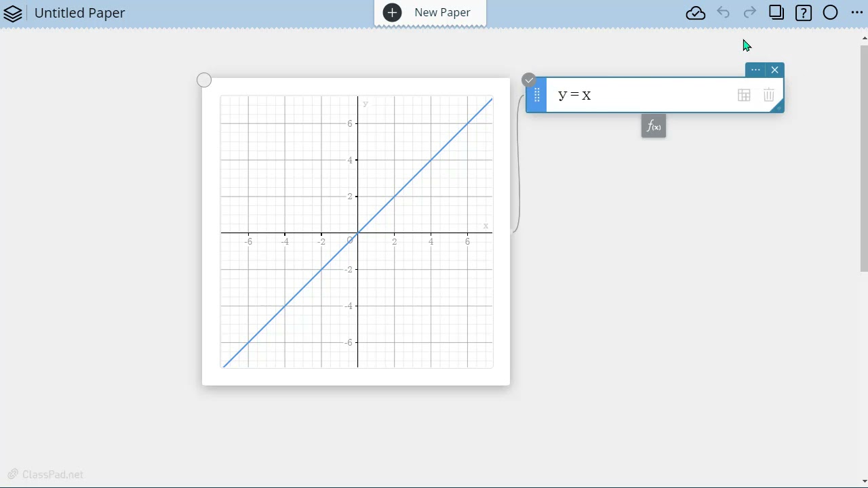The width and height of the screenshot is (868, 488).
Task: Toggle the graph sticky note's circle handle
Action: tap(204, 81)
